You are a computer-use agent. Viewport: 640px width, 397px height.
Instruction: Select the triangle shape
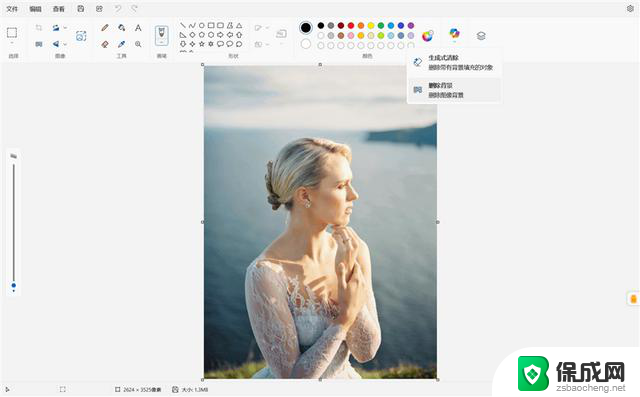click(x=239, y=25)
